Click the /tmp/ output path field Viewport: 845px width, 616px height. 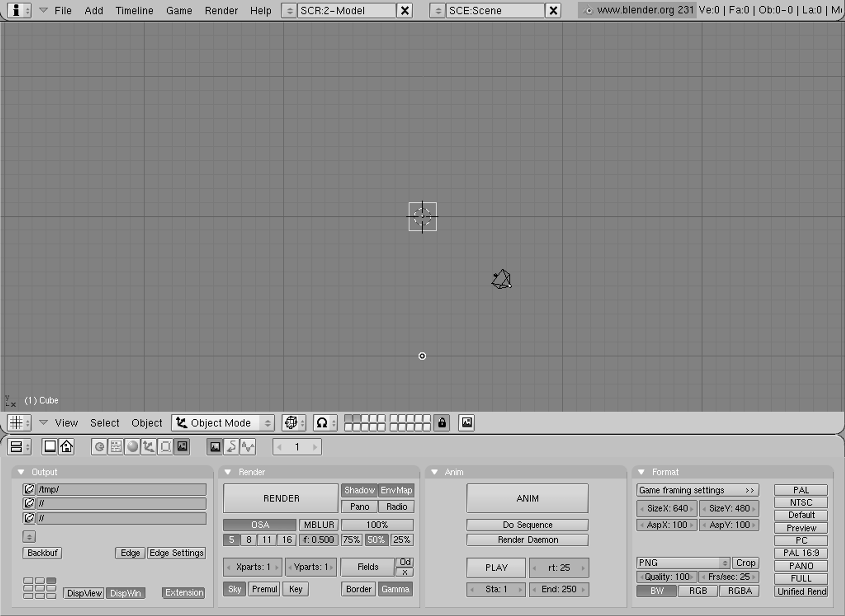click(x=122, y=489)
